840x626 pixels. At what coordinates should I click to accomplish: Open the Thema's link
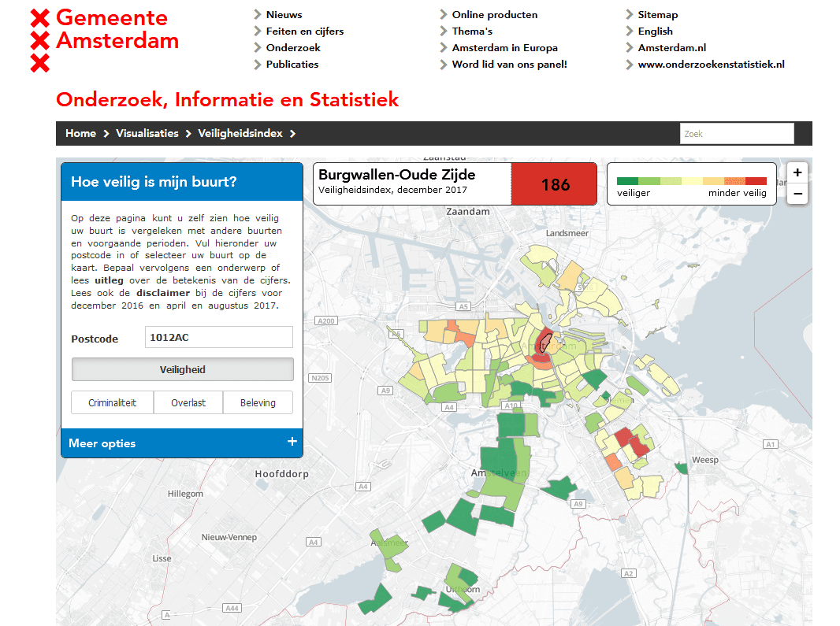[x=472, y=31]
